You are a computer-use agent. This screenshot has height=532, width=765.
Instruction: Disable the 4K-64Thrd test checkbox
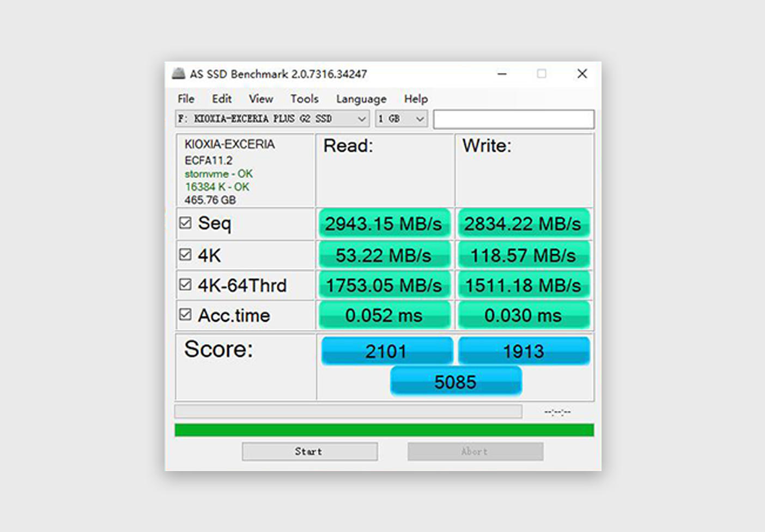[186, 285]
